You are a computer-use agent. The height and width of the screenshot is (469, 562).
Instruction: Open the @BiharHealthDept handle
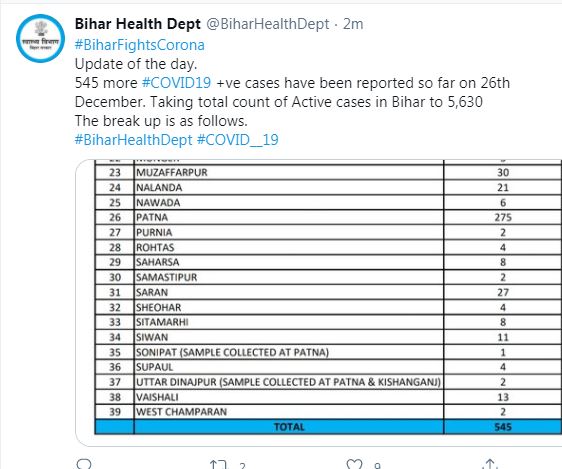[x=268, y=24]
